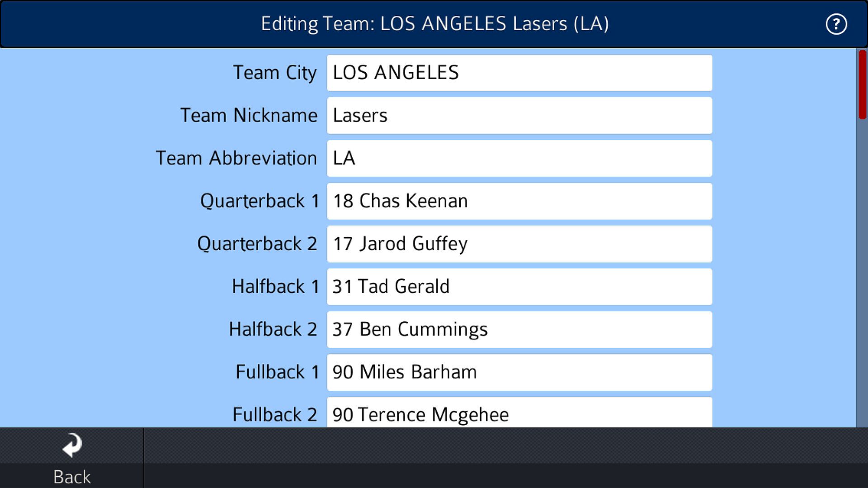This screenshot has width=868, height=488.
Task: Click the Editing Team title bar
Action: [x=434, y=24]
